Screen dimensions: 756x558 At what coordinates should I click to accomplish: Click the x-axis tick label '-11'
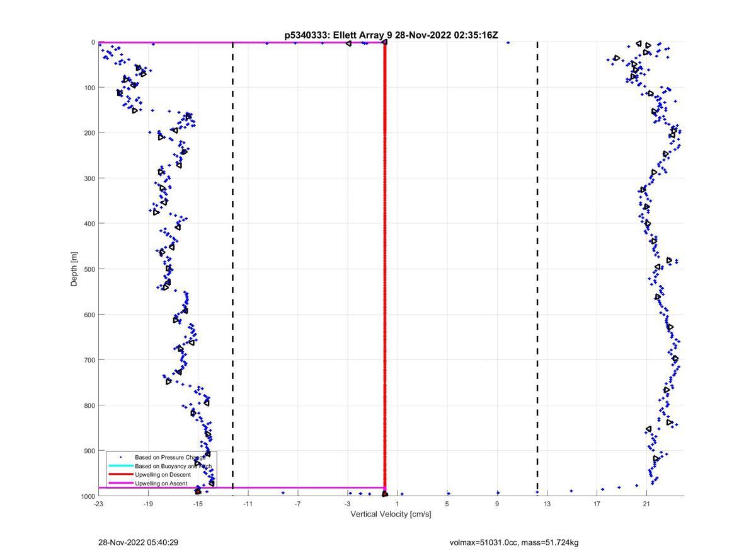click(248, 504)
